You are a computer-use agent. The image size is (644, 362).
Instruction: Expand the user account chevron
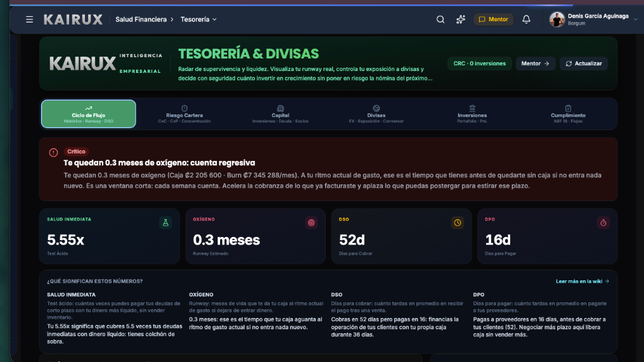click(635, 19)
